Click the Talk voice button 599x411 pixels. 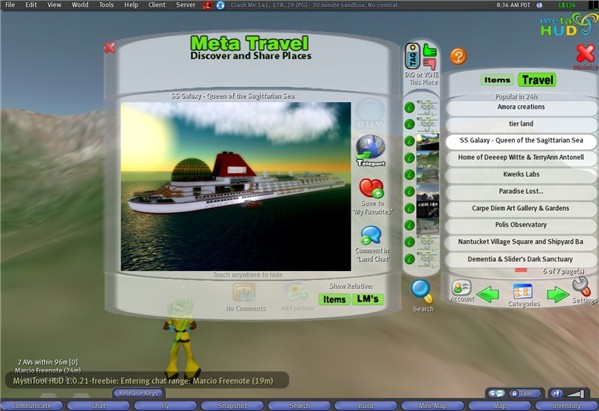click(525, 393)
